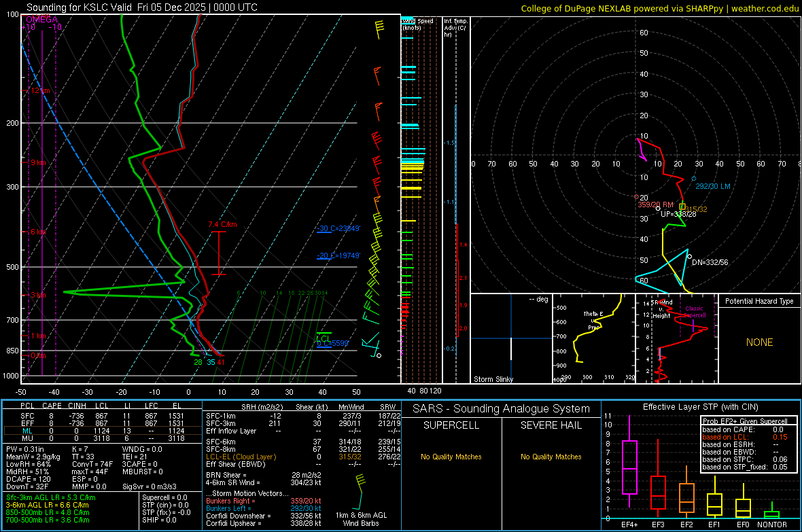Click the DCAPE = 120 value
This screenshot has height=532, width=802.
tap(28, 479)
